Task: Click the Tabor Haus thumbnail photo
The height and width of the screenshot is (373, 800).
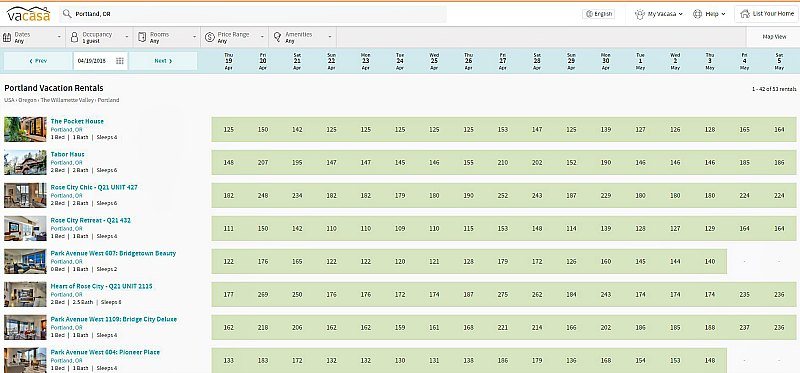Action: (25, 162)
